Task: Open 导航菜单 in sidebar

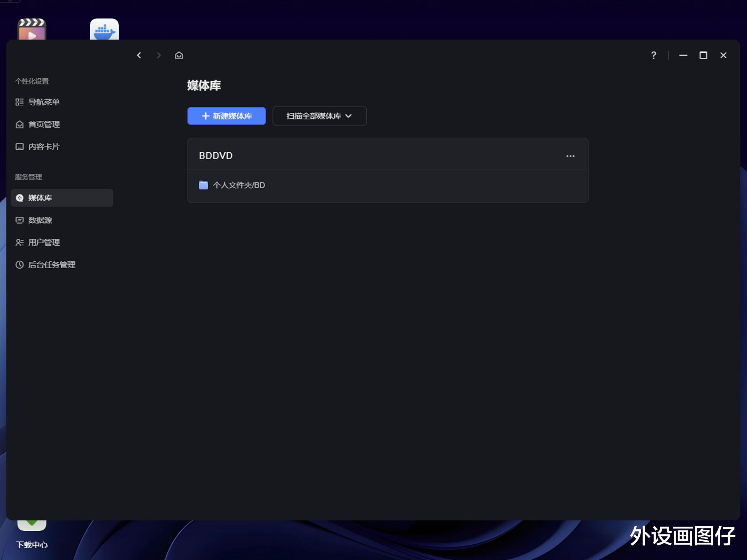Action: tap(44, 102)
